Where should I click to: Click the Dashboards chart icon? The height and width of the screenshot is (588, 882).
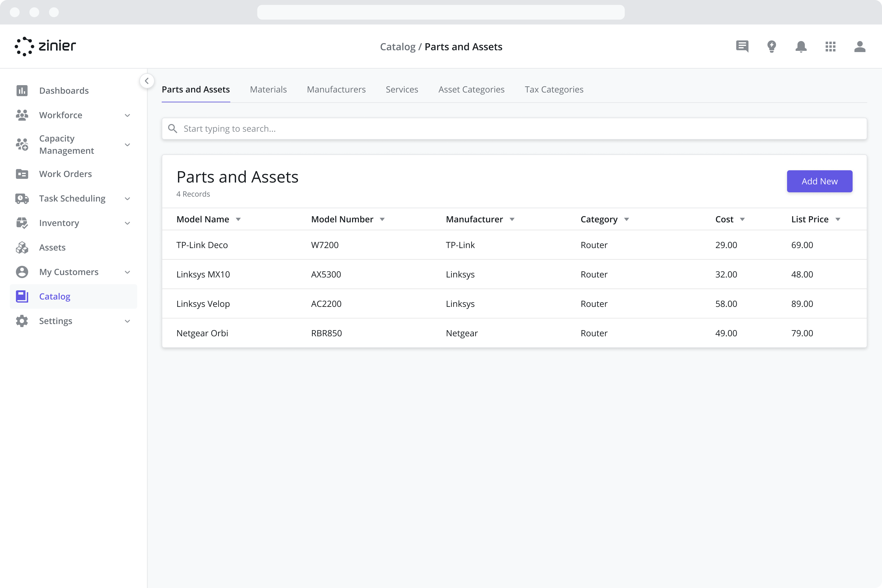[x=22, y=90]
